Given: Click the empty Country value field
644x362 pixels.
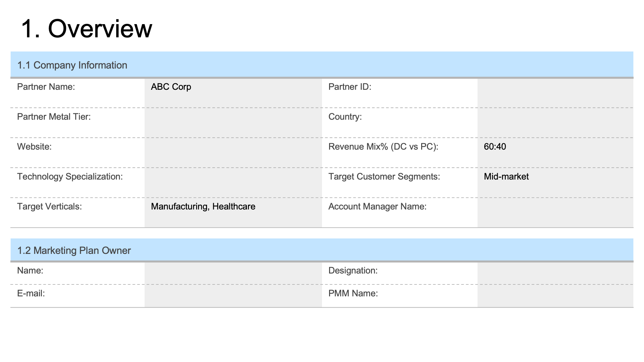Looking at the screenshot, I should (x=555, y=123).
